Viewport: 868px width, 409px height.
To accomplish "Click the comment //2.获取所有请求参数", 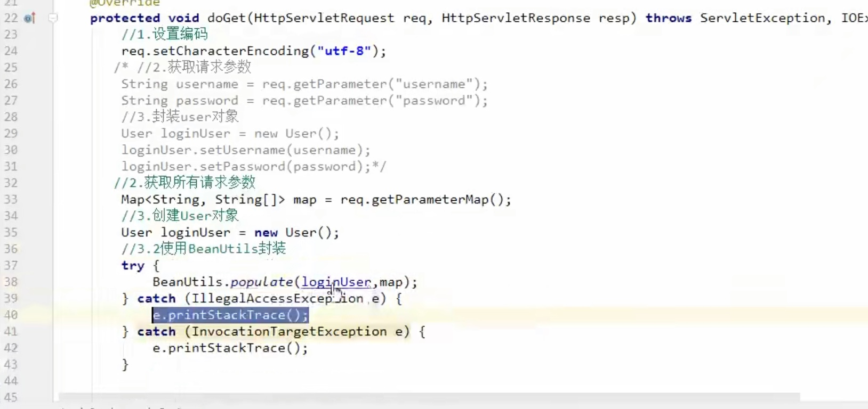I will [184, 183].
